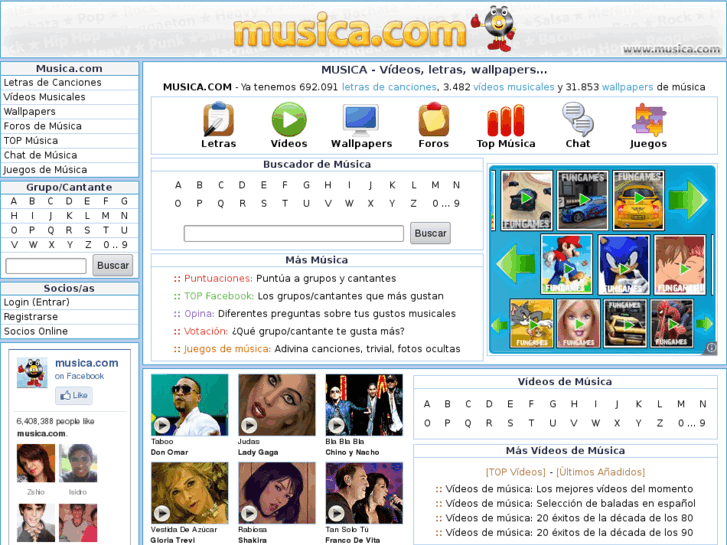Viewport: 727px width, 545px height.
Task: Play the Barbie game thumbnail
Action: (x=579, y=323)
